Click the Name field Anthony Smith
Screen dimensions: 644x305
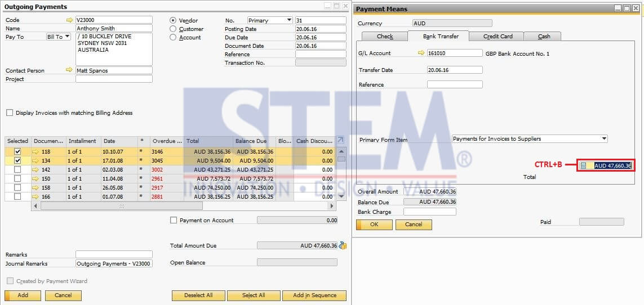coord(114,28)
